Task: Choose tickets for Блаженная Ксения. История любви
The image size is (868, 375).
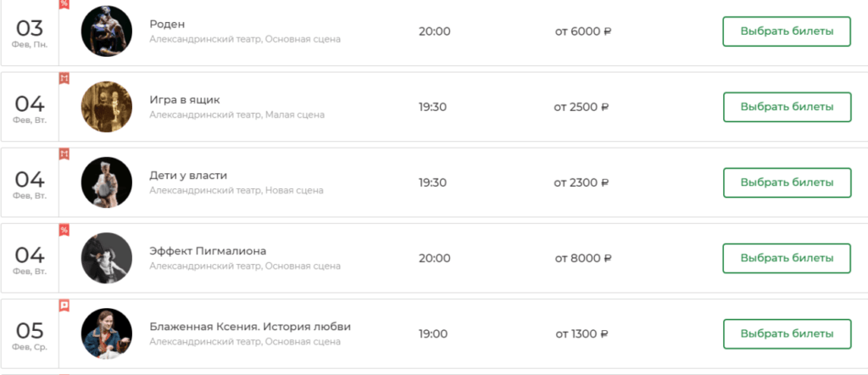Action: (786, 333)
